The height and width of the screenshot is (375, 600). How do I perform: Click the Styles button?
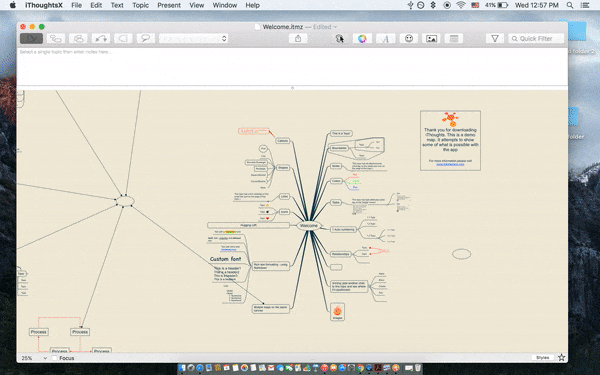click(x=542, y=357)
